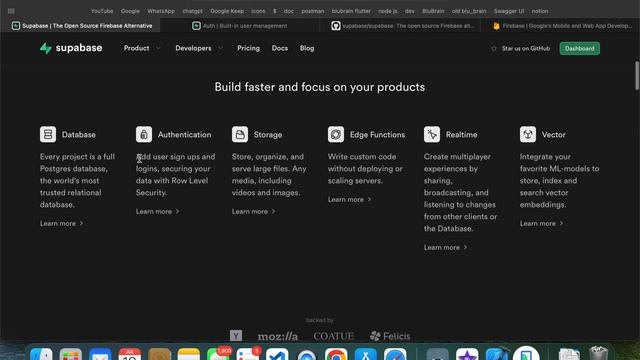
Task: Click the Edge Functions icon
Action: [336, 134]
